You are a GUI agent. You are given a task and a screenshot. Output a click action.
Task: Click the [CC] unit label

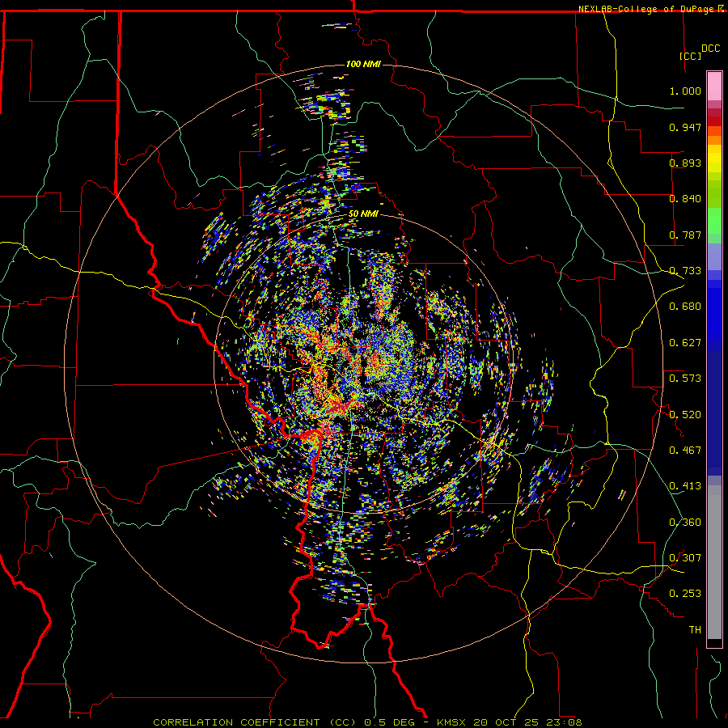point(690,56)
